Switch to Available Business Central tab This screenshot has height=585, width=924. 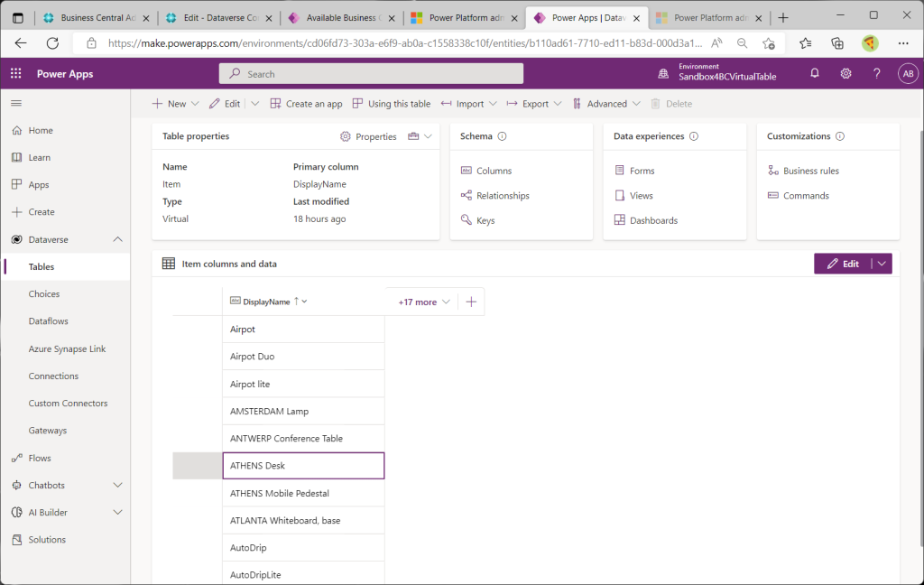coord(343,18)
